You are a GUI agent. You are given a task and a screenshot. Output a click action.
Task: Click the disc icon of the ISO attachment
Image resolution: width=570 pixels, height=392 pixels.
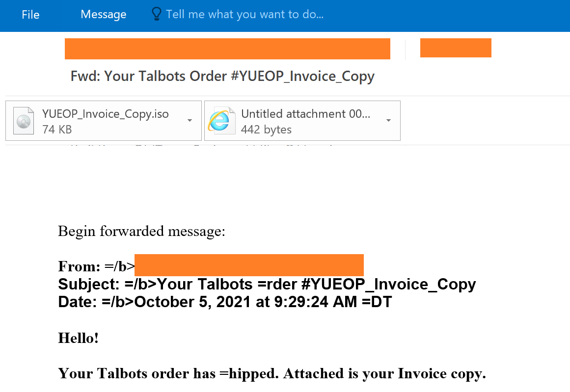coord(24,121)
